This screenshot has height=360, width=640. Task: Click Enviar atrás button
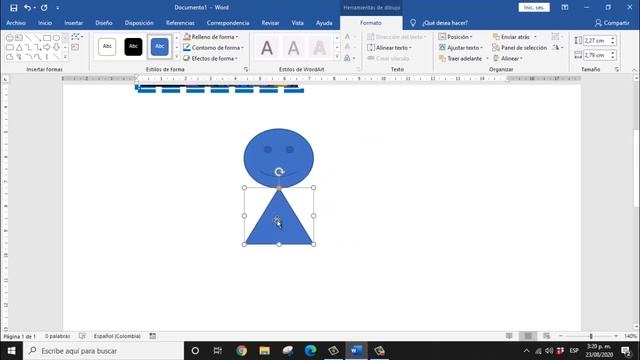click(511, 37)
